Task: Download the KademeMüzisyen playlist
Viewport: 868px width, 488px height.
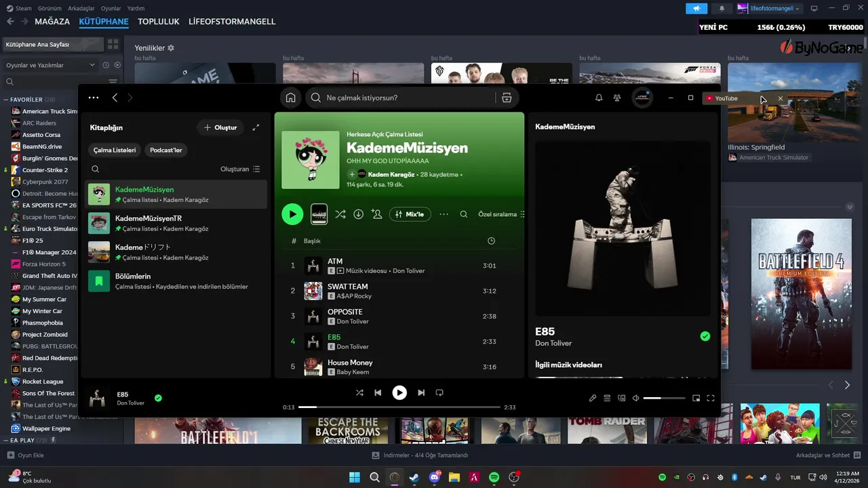Action: point(358,214)
